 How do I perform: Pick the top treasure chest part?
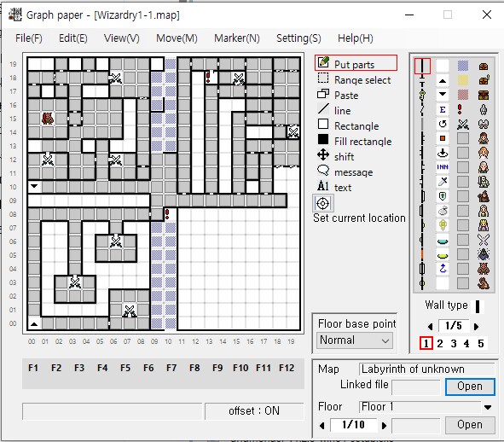pos(484,67)
